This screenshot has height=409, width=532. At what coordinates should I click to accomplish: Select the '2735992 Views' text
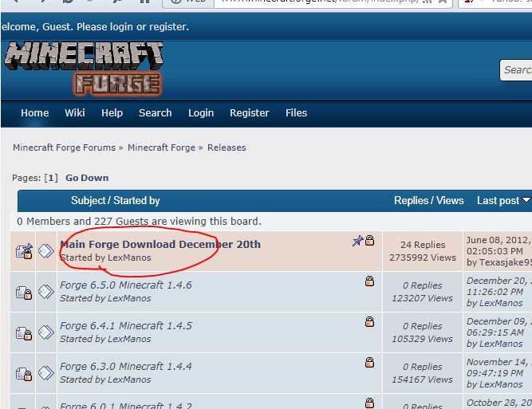point(423,258)
